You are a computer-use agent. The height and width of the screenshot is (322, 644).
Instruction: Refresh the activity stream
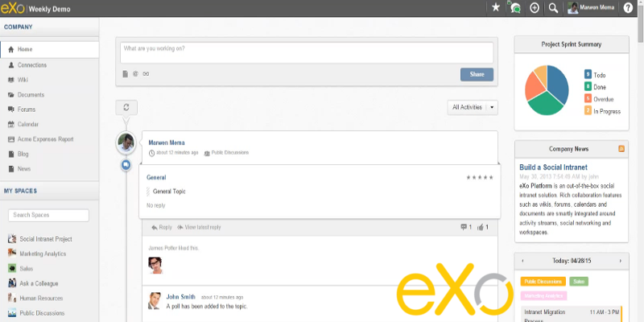[126, 107]
